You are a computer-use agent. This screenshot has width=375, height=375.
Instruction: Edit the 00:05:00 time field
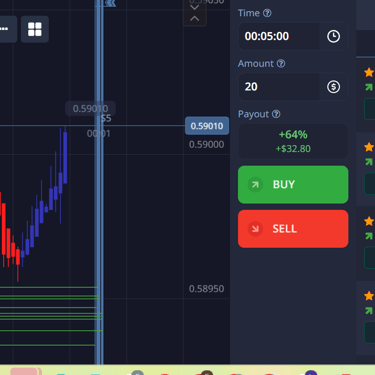[x=279, y=36]
